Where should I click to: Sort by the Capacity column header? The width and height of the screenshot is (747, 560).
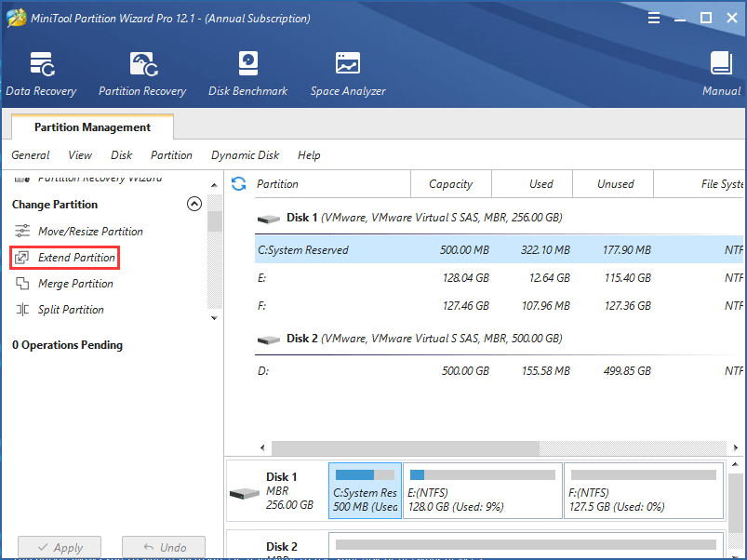450,184
